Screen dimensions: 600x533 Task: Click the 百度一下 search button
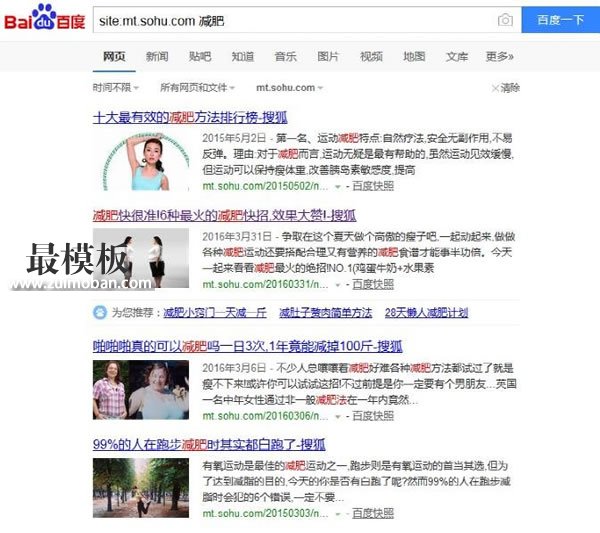pos(561,20)
